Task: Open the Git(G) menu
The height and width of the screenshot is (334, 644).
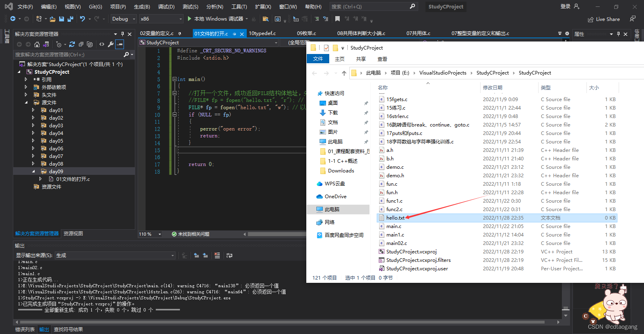Action: pos(95,6)
